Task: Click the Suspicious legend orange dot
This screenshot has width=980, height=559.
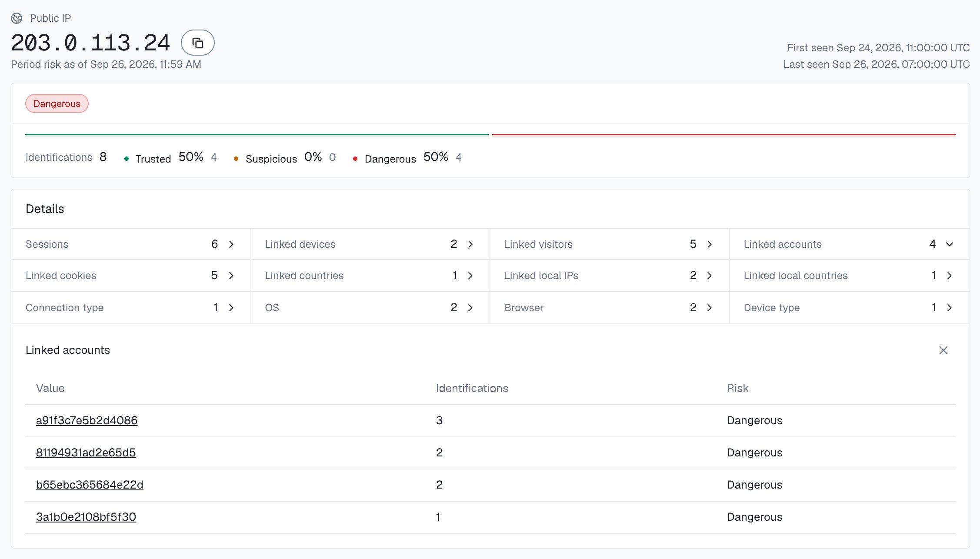Action: 236,159
